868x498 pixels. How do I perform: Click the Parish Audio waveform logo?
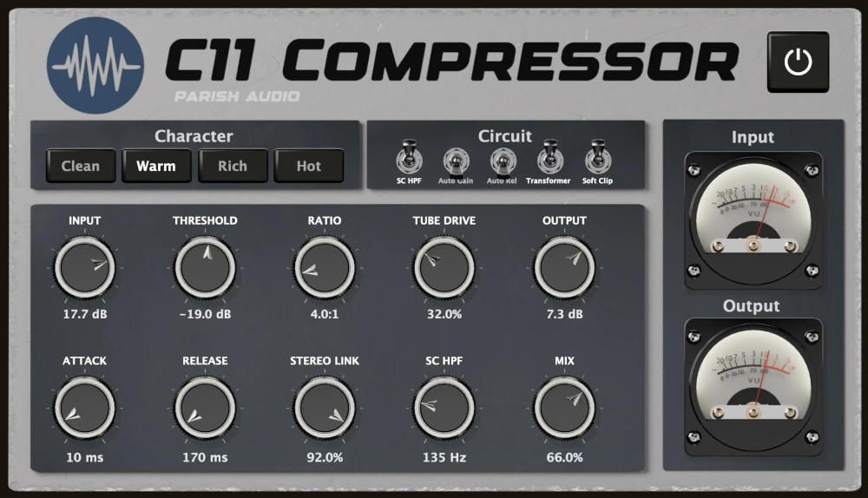pyautogui.click(x=95, y=65)
